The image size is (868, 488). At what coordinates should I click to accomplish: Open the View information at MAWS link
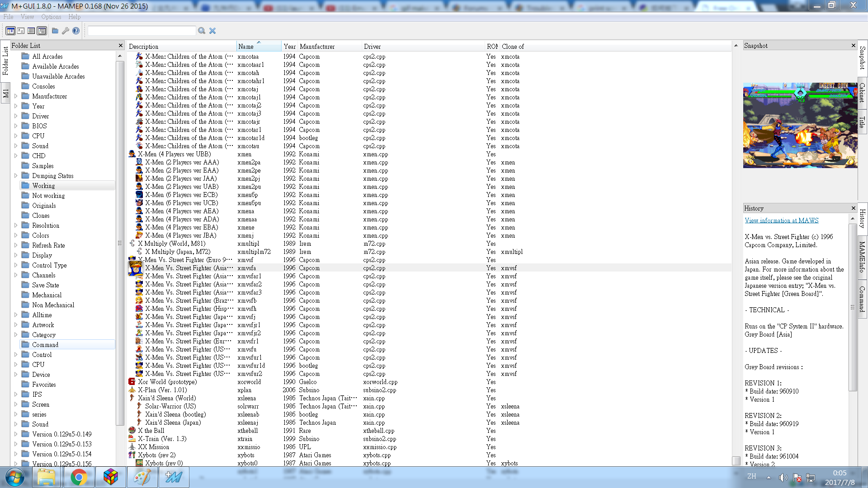pyautogui.click(x=782, y=221)
